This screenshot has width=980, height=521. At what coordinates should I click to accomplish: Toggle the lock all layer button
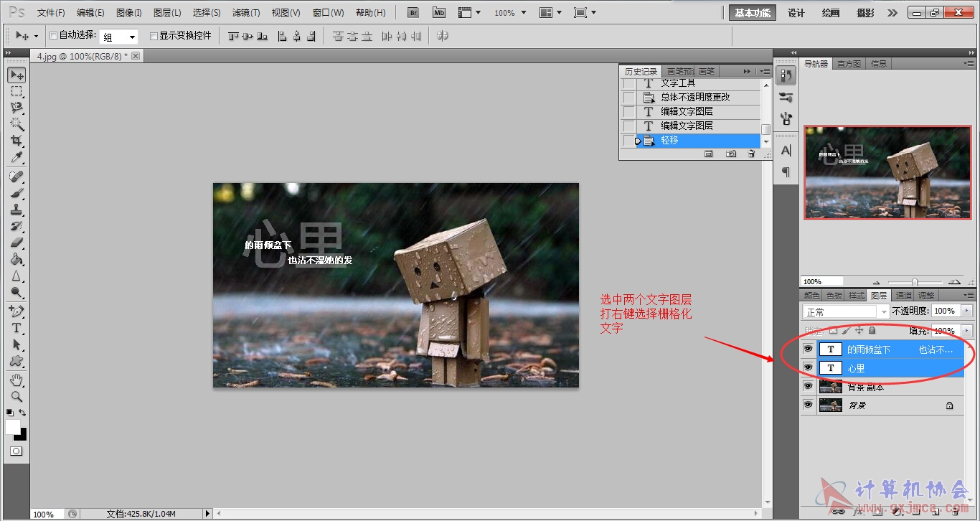(872, 331)
